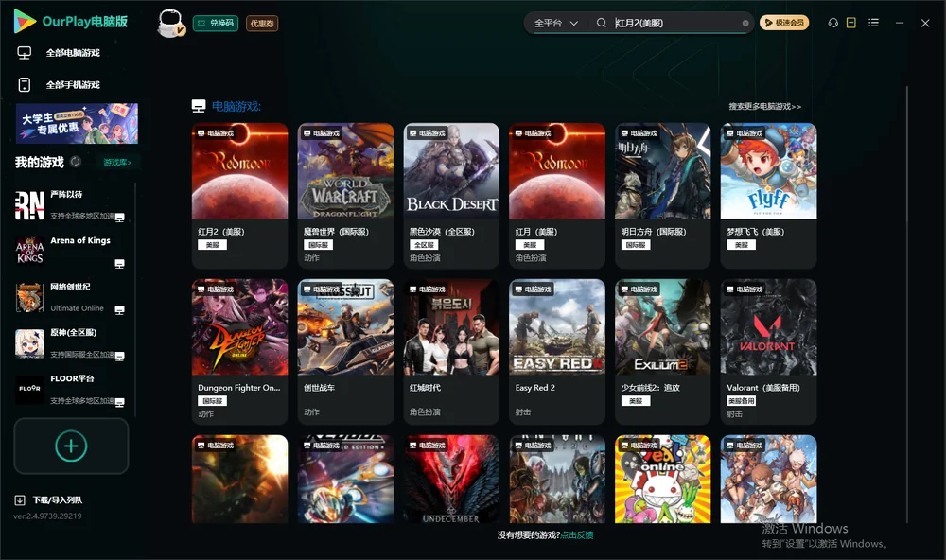This screenshot has width=946, height=560.
Task: Open the 游戏库 expander link
Action: tap(117, 163)
